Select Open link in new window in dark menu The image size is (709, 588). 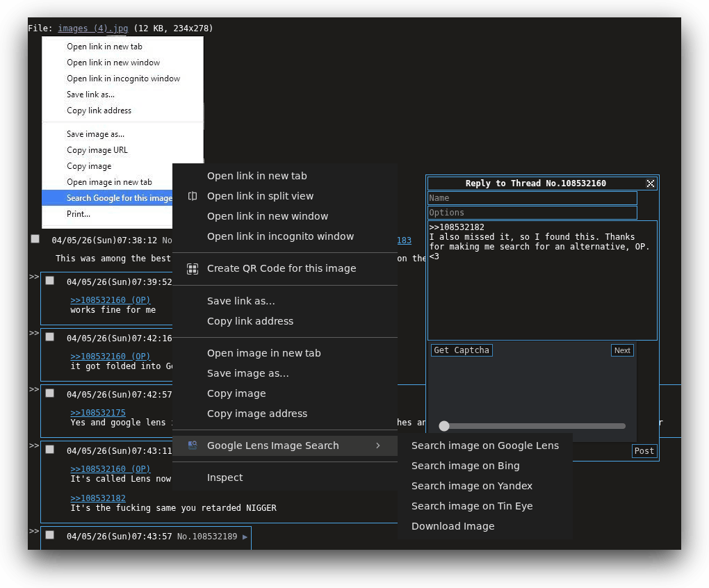click(285, 216)
